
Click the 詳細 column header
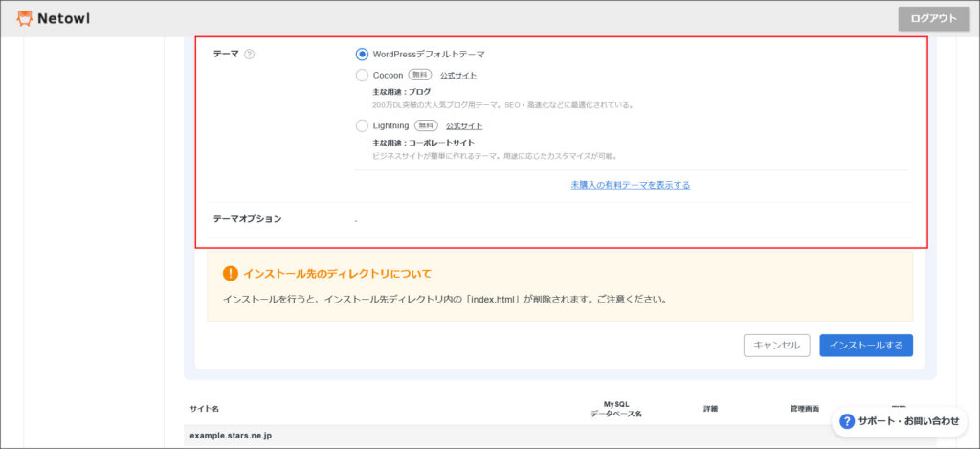point(710,409)
